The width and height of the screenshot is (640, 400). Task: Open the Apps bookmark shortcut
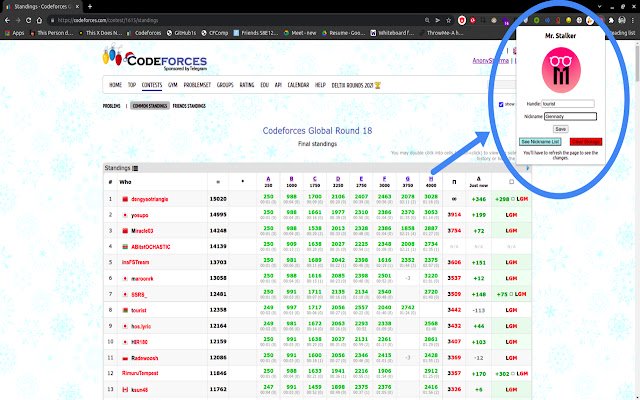pos(15,33)
